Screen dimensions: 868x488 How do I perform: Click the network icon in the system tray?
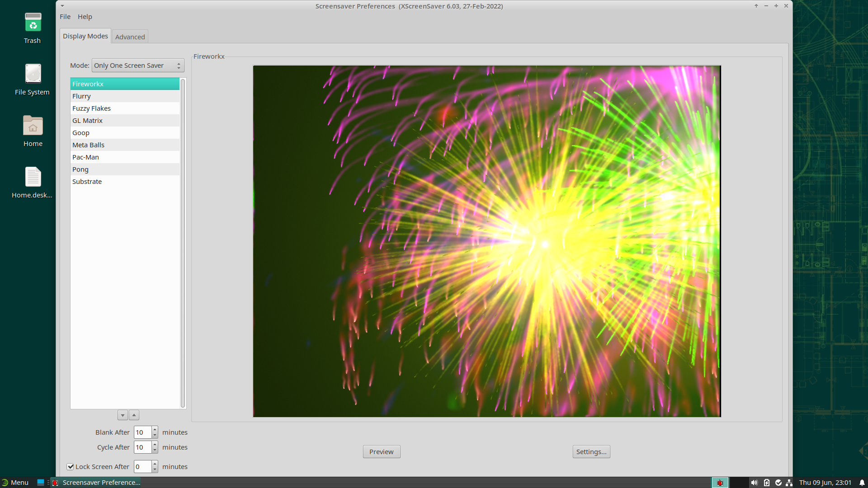pos(789,483)
